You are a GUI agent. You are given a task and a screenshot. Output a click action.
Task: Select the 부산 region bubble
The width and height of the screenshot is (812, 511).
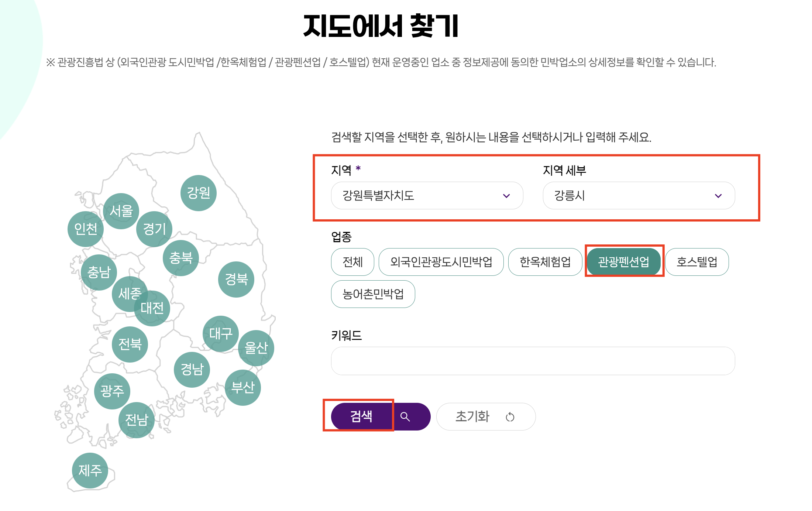242,387
